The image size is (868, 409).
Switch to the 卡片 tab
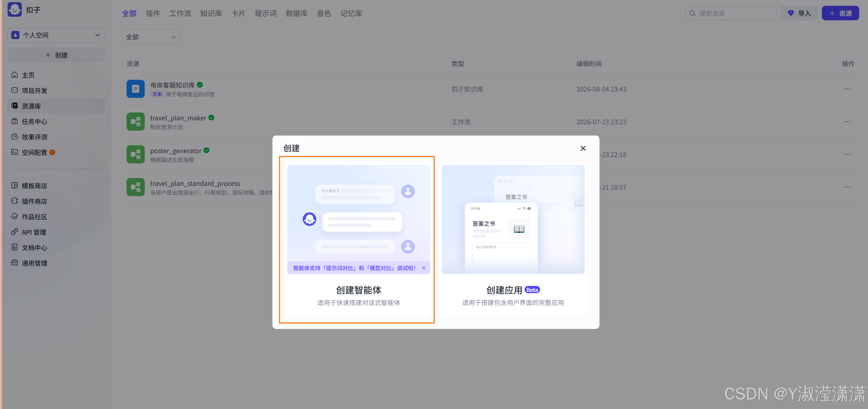click(x=238, y=13)
